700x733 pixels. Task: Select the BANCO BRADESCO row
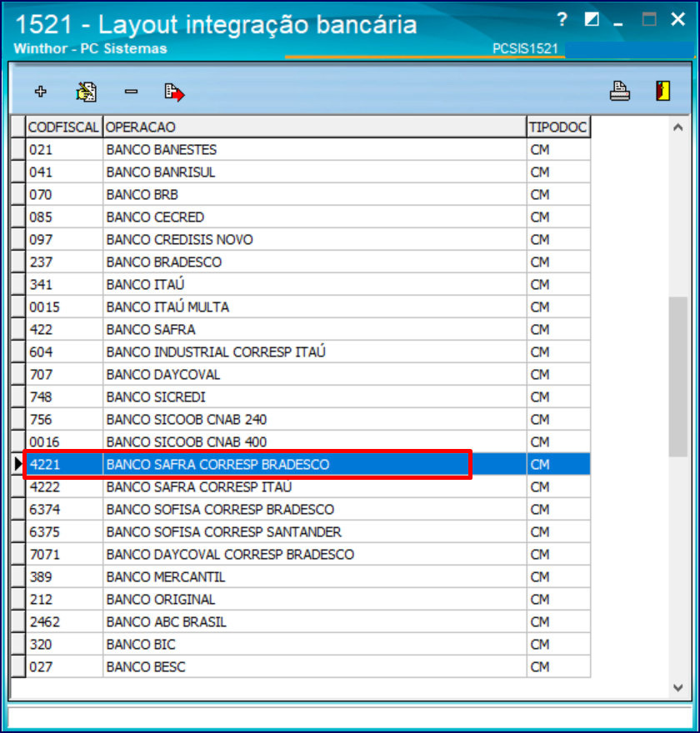[x=300, y=262]
